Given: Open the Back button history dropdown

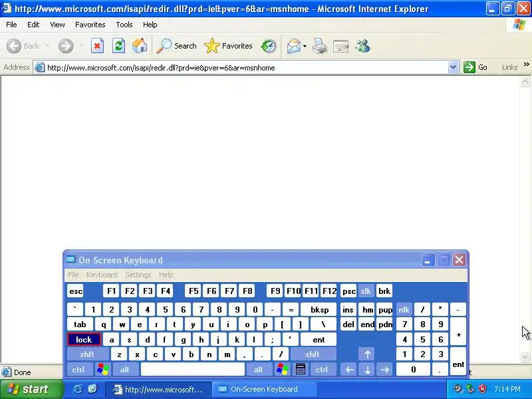Looking at the screenshot, I should 47,46.
